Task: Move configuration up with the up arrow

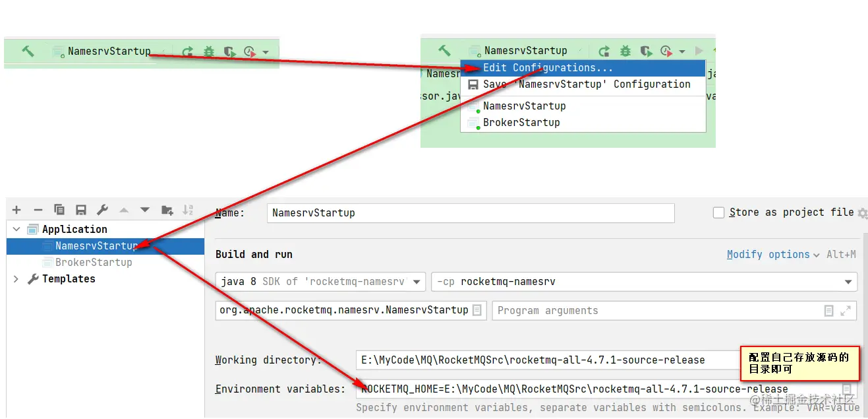Action: coord(124,210)
